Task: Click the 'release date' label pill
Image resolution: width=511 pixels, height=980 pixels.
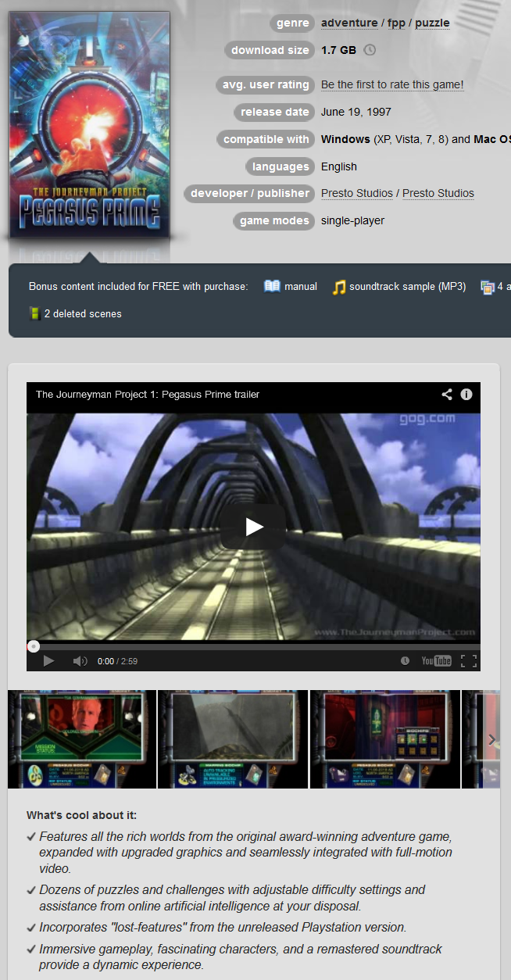Action: click(x=274, y=112)
